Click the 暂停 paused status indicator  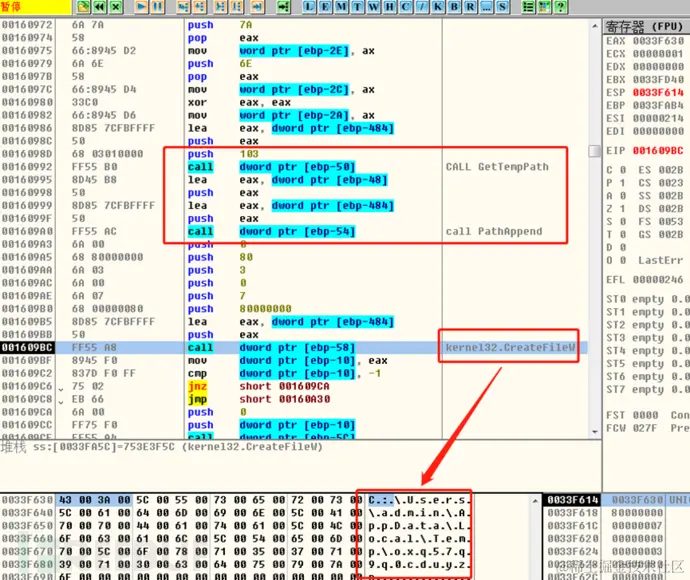click(x=35, y=7)
